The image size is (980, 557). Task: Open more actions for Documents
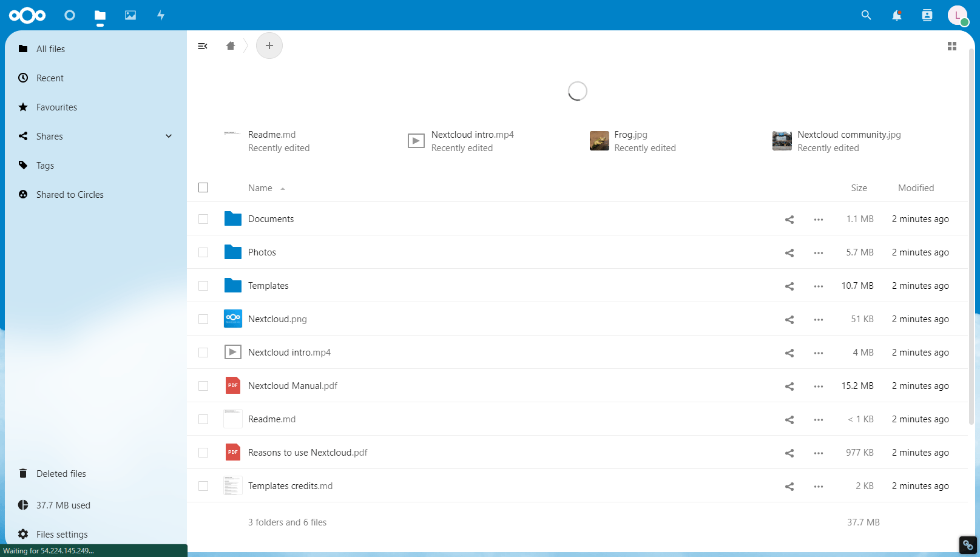[x=819, y=220]
